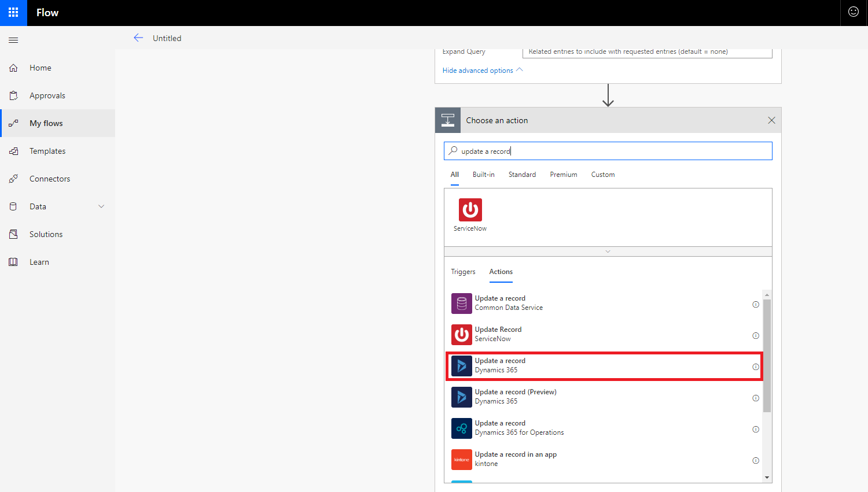Click Dynamics 365 Update a record icon
Screen dimensions: 868x492
coord(462,366)
